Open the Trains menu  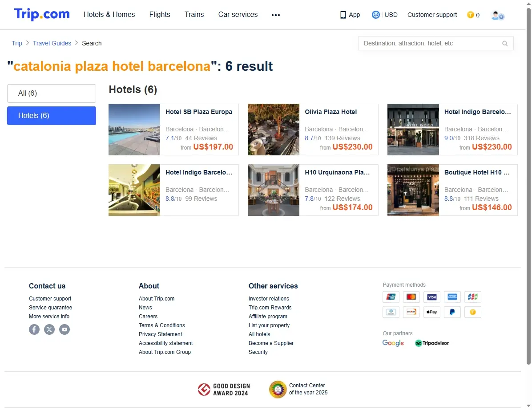pyautogui.click(x=194, y=15)
